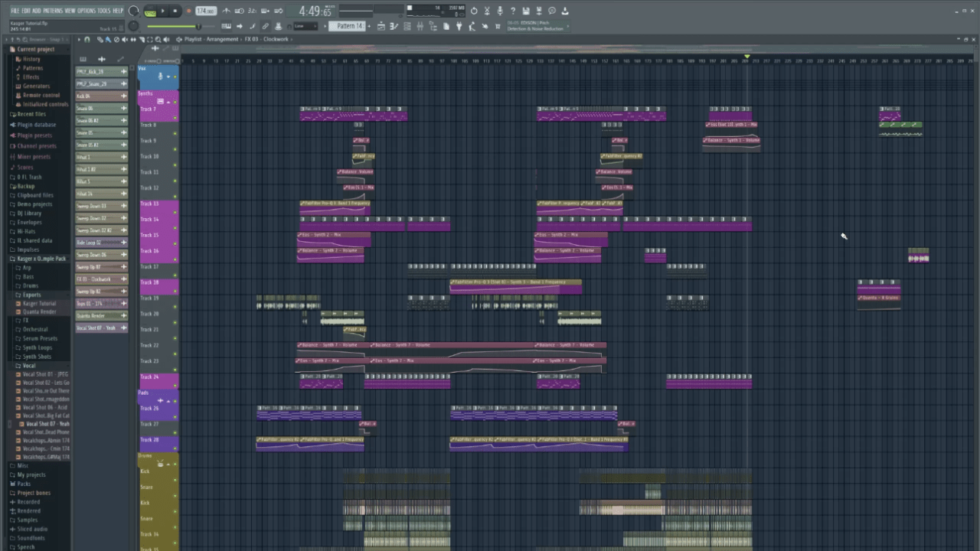980x551 pixels.
Task: Save the project with the floppy disk icon
Action: (526, 11)
